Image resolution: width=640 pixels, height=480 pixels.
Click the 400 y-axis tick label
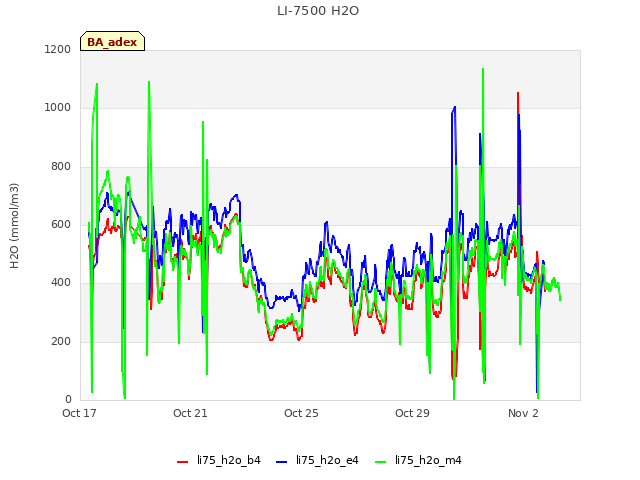click(61, 282)
